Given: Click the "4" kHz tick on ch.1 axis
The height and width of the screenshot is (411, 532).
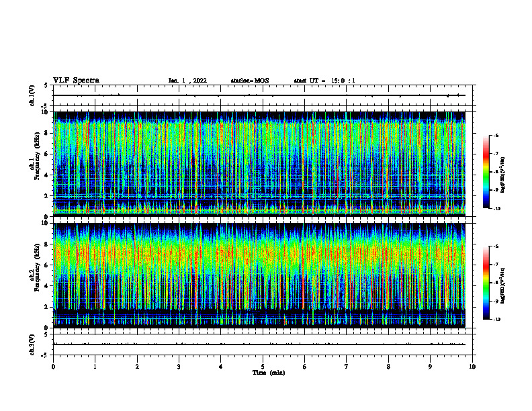Looking at the screenshot, I should (46, 175).
